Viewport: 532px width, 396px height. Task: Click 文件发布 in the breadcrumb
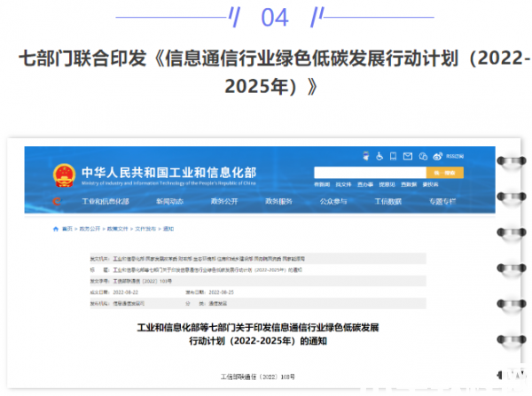click(x=145, y=229)
